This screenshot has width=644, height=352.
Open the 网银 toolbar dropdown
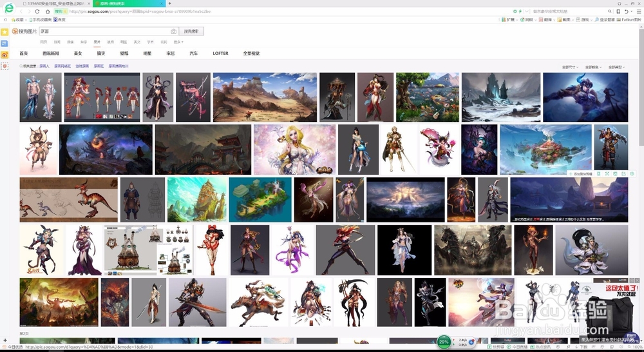tap(528, 20)
